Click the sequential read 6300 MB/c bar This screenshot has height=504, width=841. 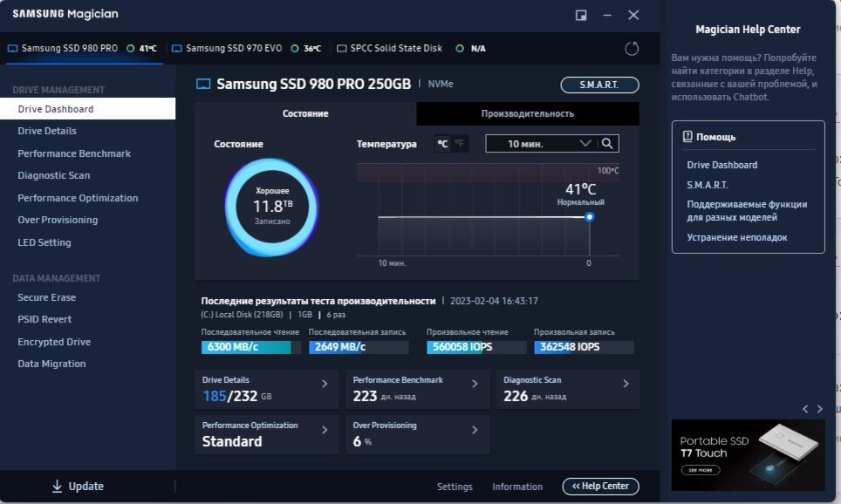tap(250, 347)
